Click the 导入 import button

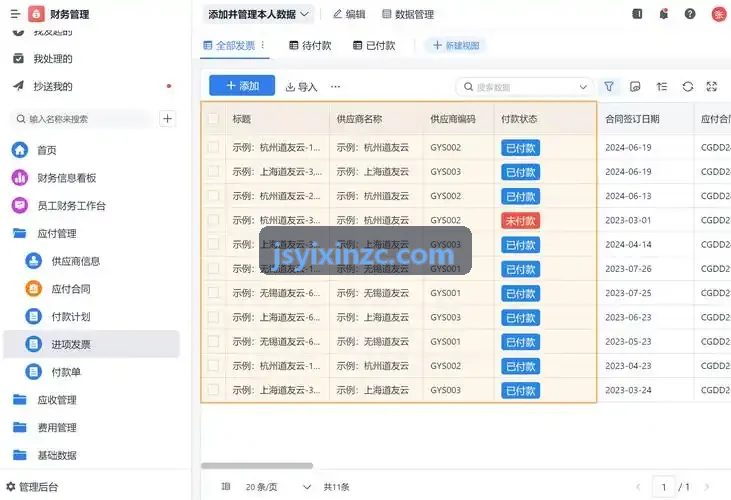[x=301, y=87]
